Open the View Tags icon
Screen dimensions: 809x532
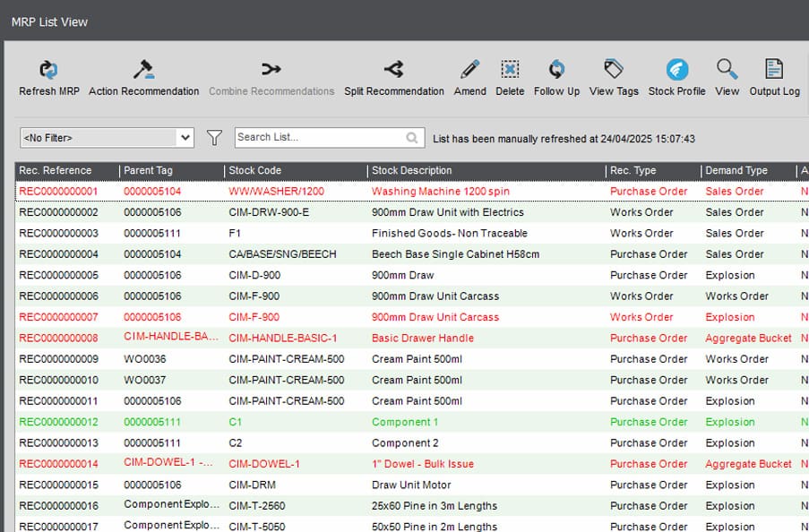(x=614, y=69)
